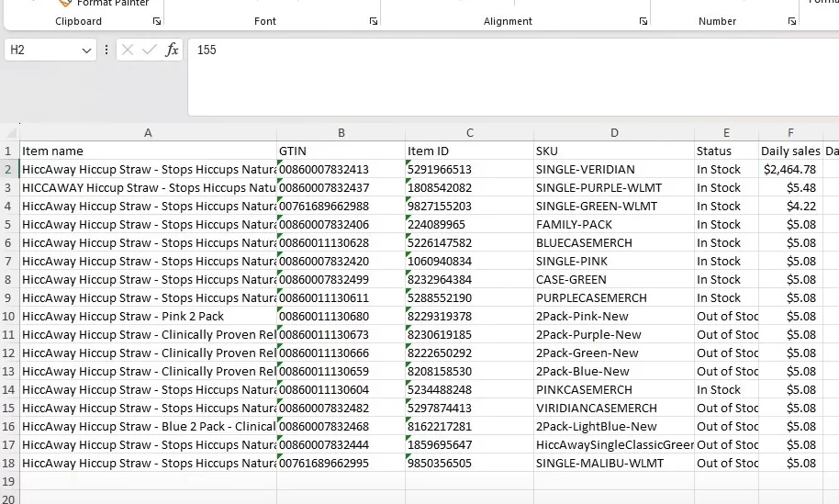Screen dimensions: 839x504
Task: Select column C header
Action: click(469, 133)
